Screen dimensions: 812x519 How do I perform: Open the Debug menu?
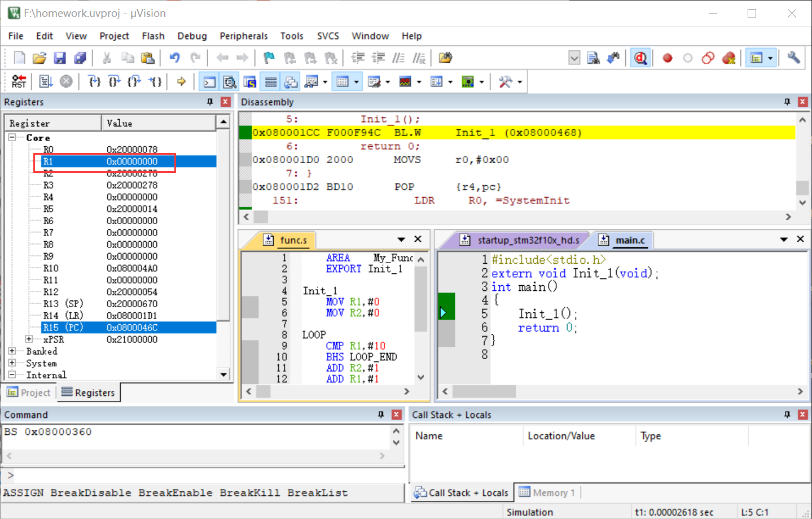tap(192, 36)
